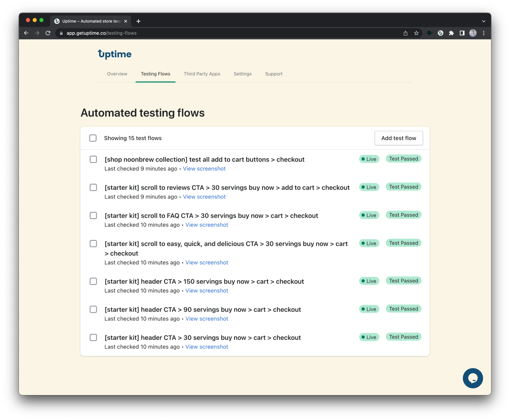This screenshot has height=420, width=510.
Task: Click Live badge on shop noonbrew flow
Action: pyautogui.click(x=369, y=159)
